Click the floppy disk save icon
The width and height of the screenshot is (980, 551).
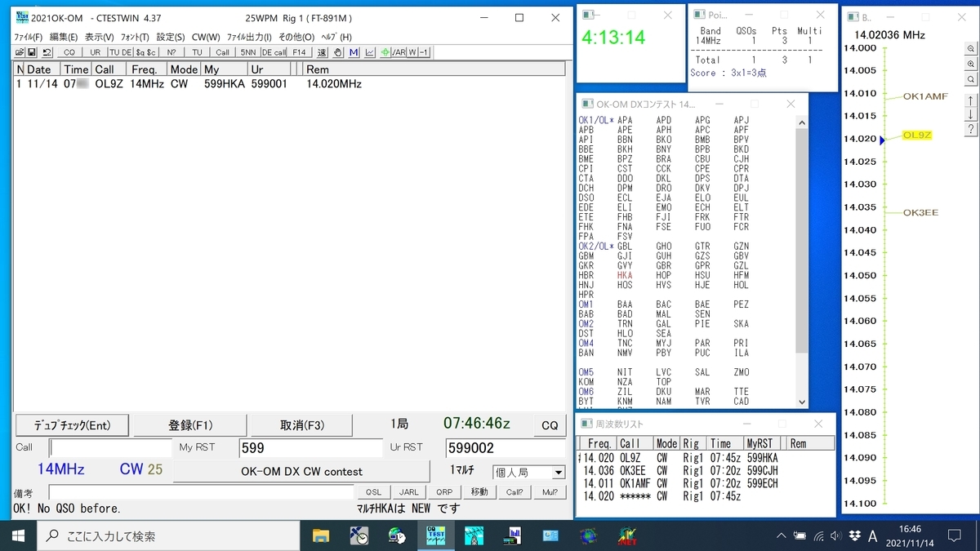coord(32,52)
